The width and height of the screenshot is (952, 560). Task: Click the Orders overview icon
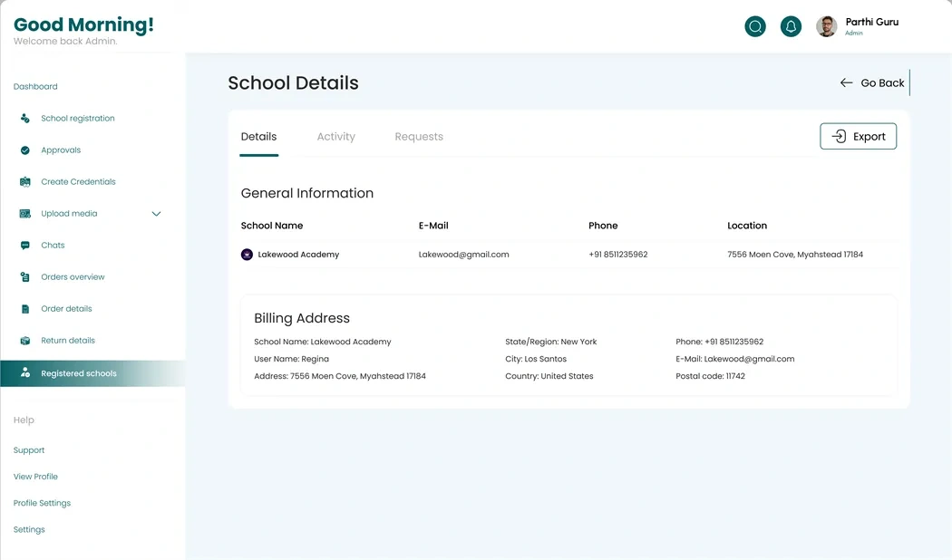click(24, 276)
